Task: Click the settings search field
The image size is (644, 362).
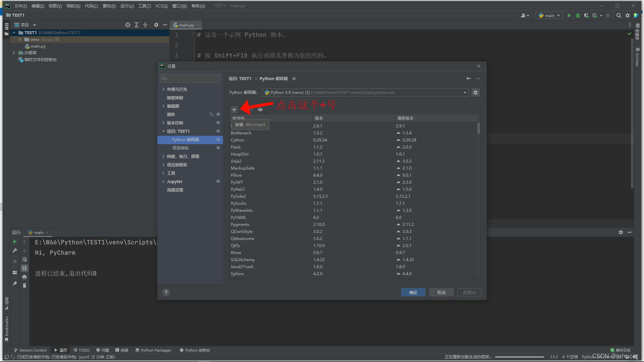Action: [x=190, y=78]
